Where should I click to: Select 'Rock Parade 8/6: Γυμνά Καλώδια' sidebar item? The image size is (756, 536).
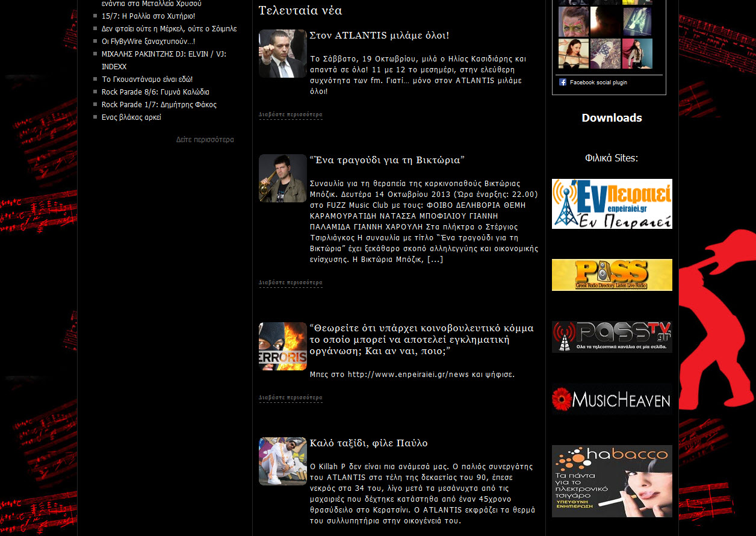click(155, 92)
